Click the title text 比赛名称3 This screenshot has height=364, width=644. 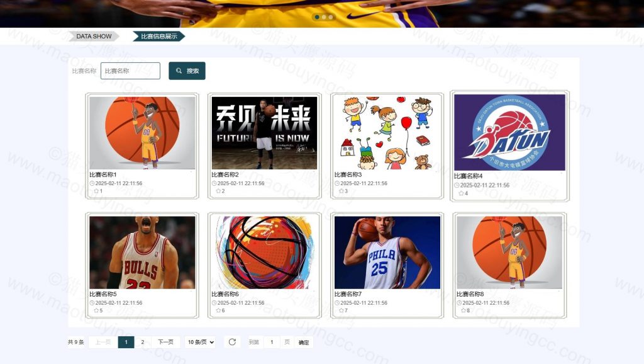click(348, 174)
